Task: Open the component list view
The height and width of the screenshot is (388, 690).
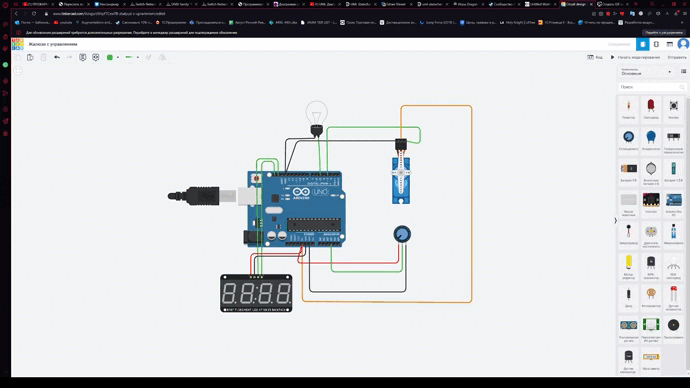Action: [670, 44]
